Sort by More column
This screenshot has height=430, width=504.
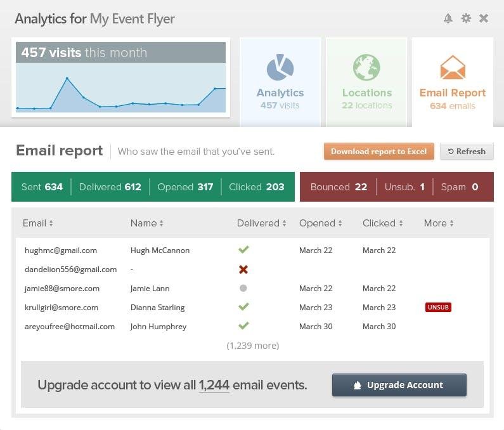tap(439, 223)
